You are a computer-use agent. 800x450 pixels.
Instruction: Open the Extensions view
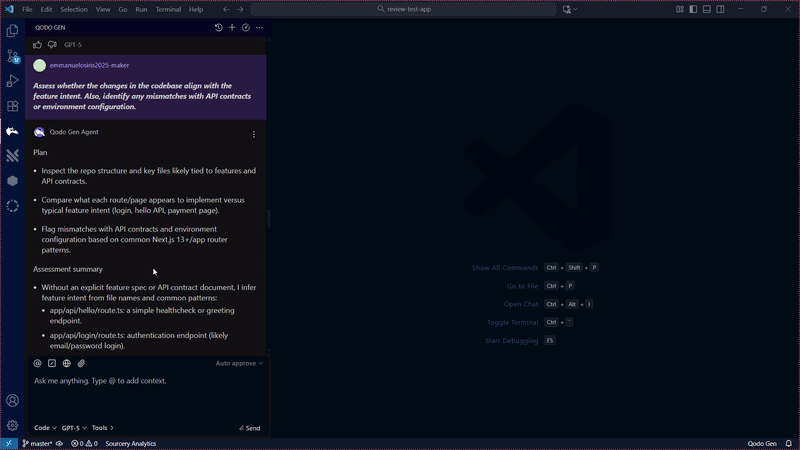(x=12, y=106)
